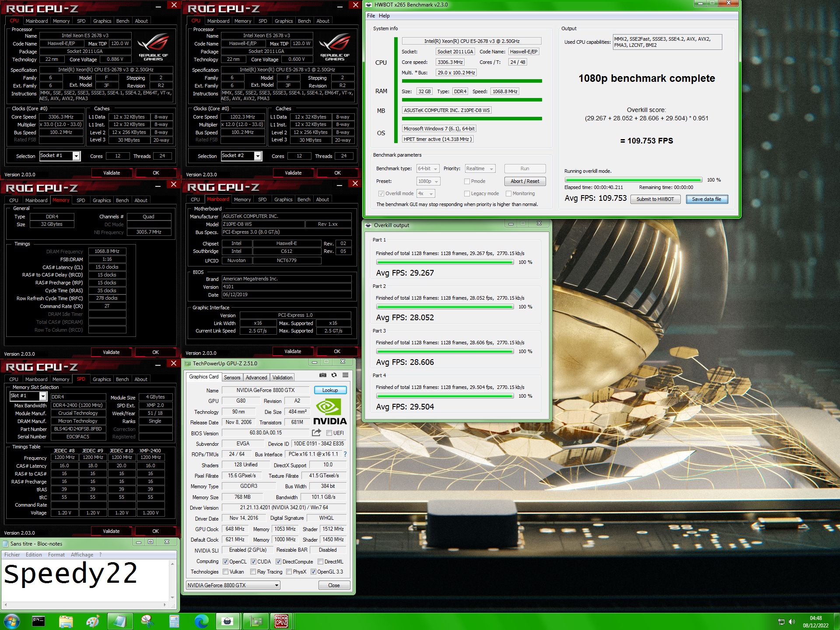
Task: Open Windows Explorer from the taskbar
Action: [66, 621]
